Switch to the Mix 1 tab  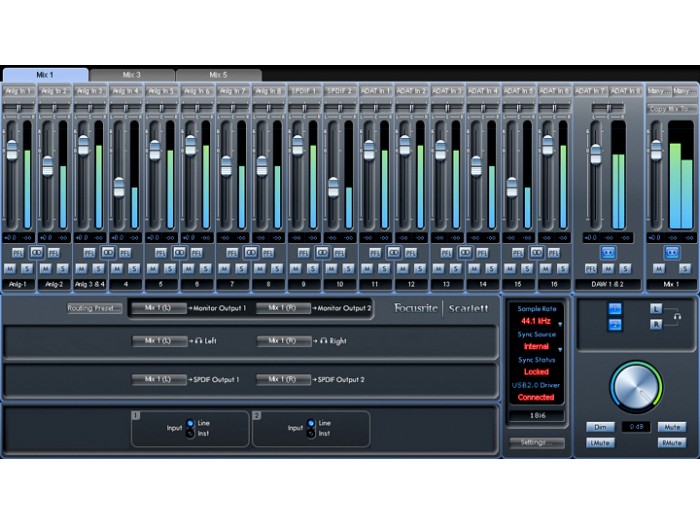pos(45,75)
